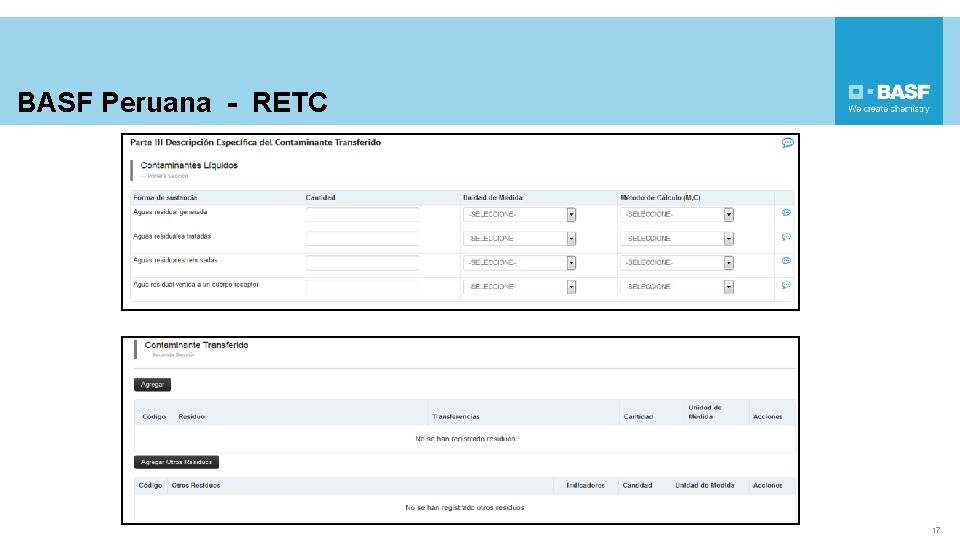The height and width of the screenshot is (540, 960).
Task: Click 'No se han registrado residuos' message
Action: click(x=465, y=439)
